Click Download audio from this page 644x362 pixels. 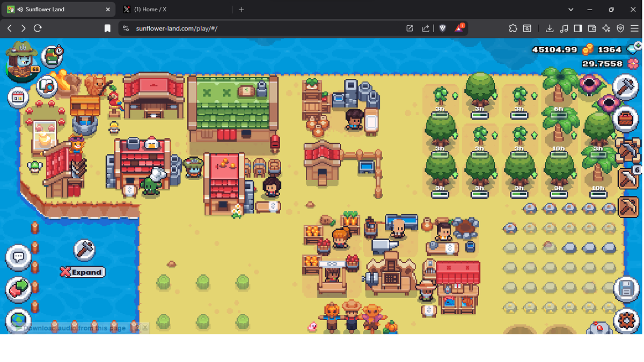[75, 328]
